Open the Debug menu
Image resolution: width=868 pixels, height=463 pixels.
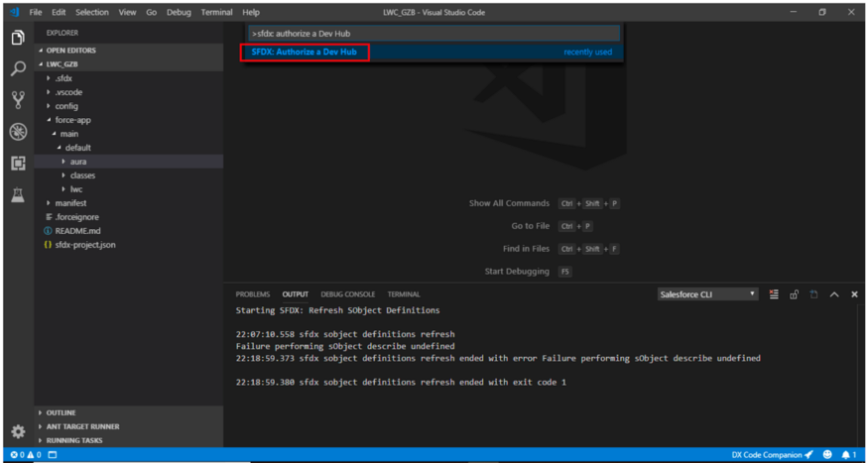coord(179,12)
